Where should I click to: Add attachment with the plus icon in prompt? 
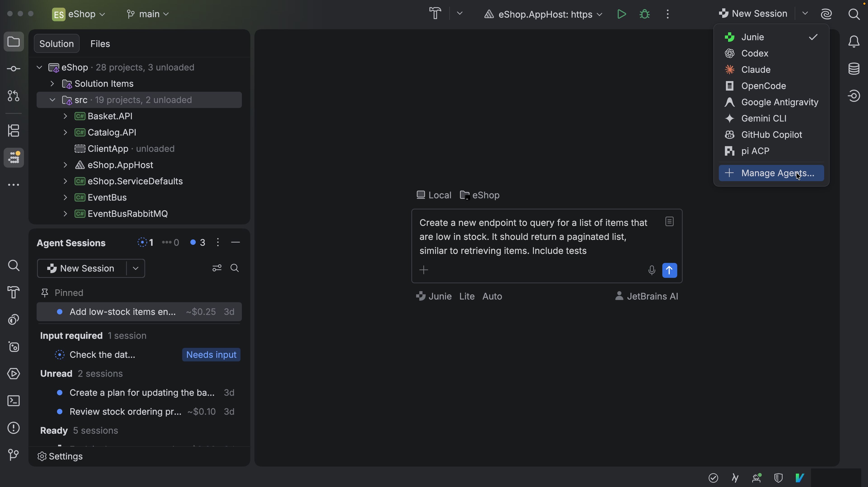click(424, 270)
